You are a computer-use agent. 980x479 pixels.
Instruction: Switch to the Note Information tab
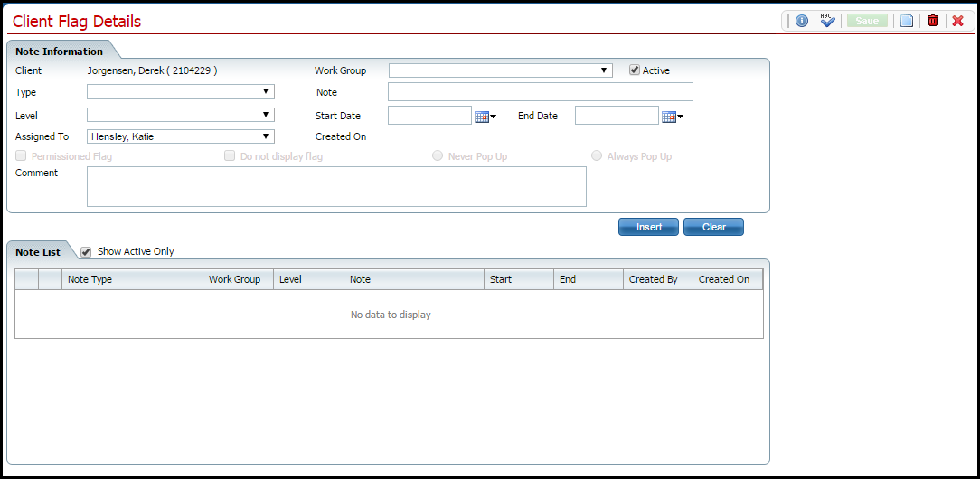click(x=59, y=52)
